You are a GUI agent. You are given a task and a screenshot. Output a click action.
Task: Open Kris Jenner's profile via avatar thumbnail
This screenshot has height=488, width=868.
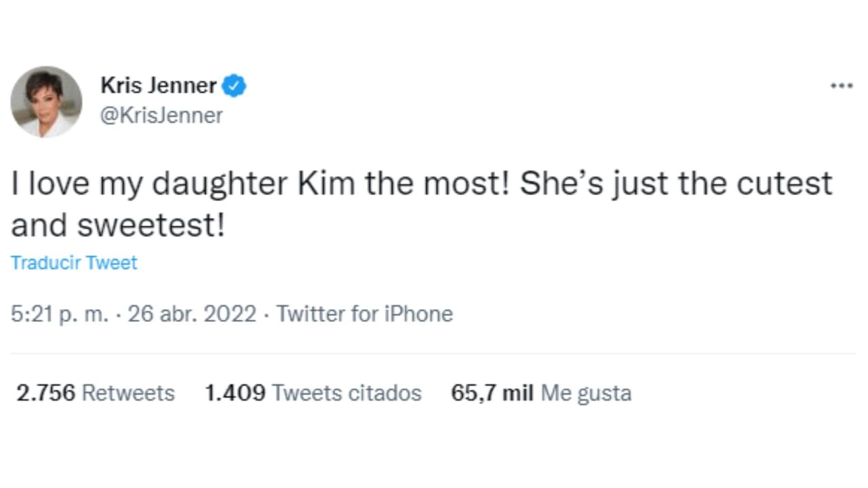[45, 102]
